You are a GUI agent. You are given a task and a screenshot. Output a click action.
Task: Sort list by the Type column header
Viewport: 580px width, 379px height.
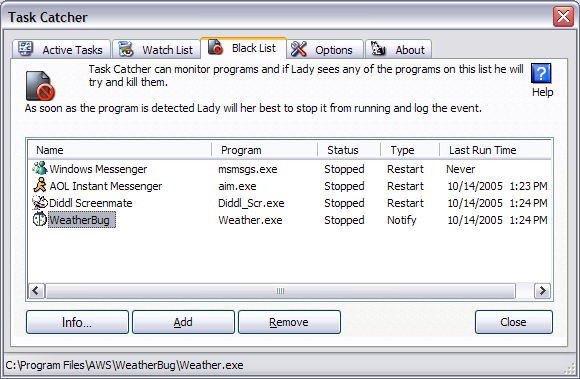(x=410, y=150)
